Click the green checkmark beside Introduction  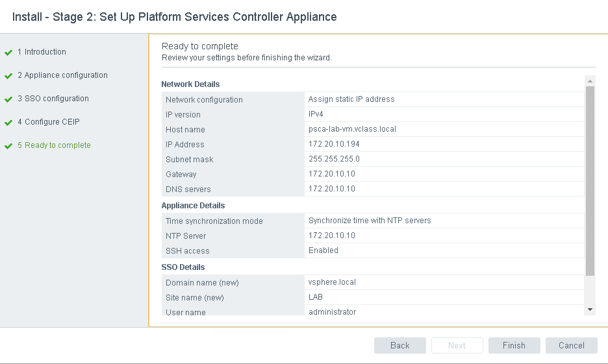tap(8, 53)
